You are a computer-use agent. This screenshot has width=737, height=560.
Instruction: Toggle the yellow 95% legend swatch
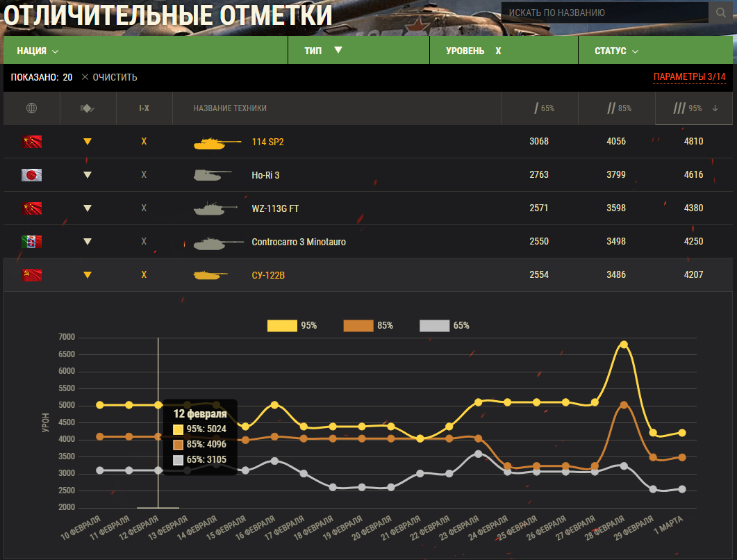coord(282,325)
